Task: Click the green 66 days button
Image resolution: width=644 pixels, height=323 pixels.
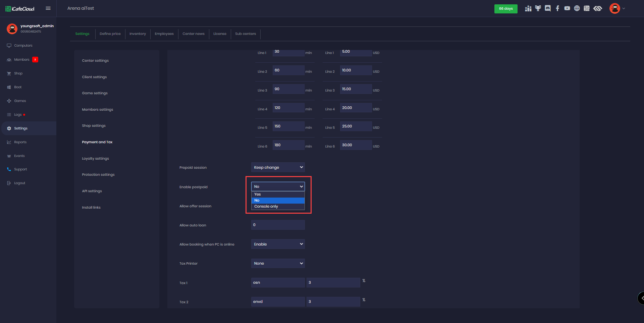Action: point(505,9)
